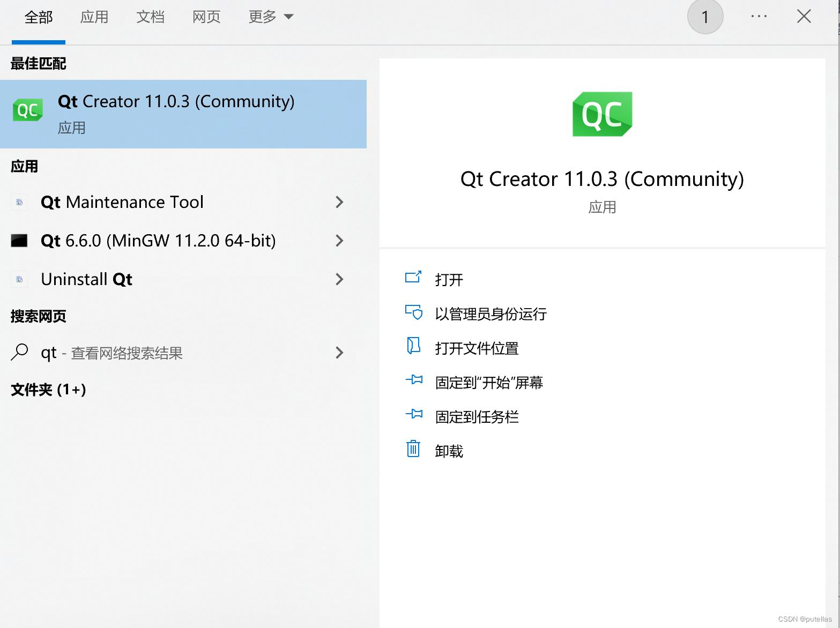Expand the Uninstall Qt chevron

(339, 279)
